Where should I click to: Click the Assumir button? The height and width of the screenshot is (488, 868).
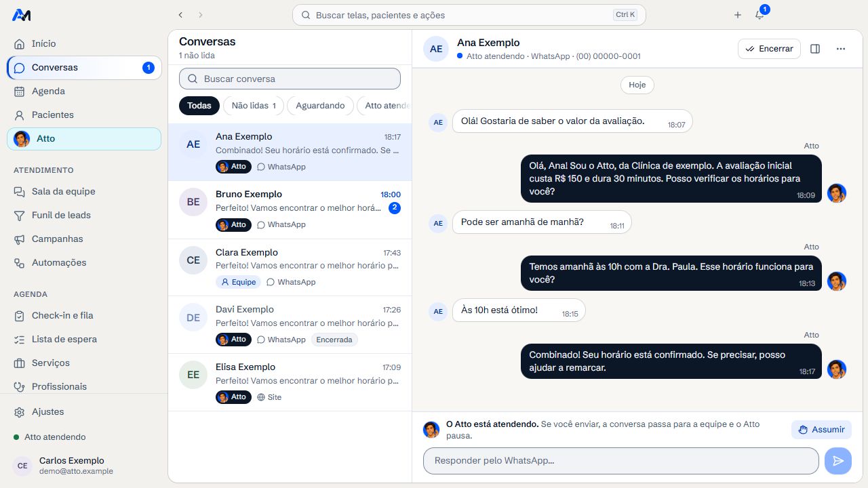click(821, 430)
